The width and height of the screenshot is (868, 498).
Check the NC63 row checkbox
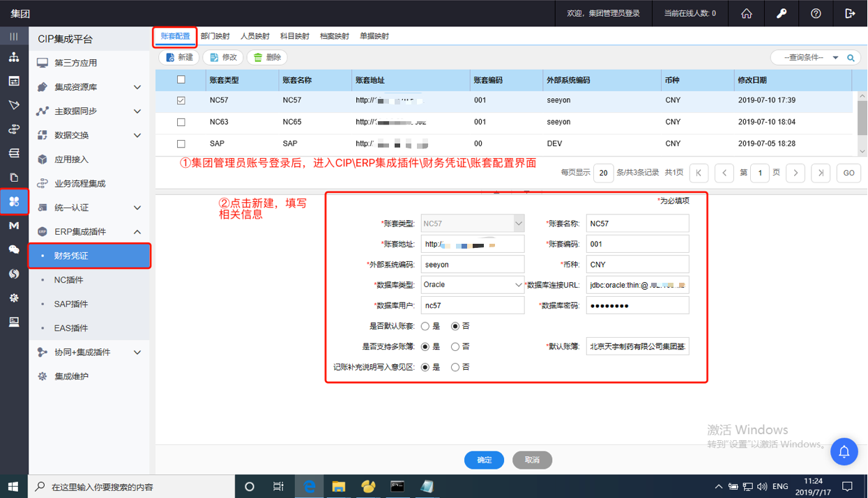pos(181,122)
